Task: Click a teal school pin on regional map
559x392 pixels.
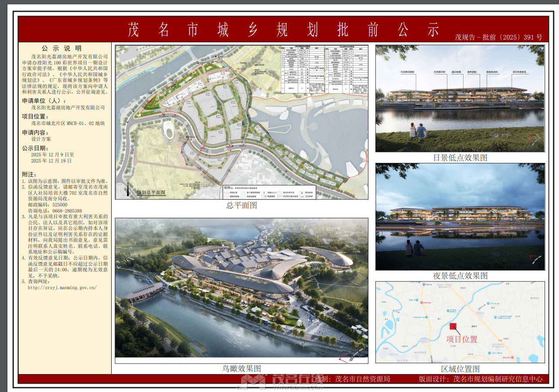Action: pyautogui.click(x=417, y=300)
